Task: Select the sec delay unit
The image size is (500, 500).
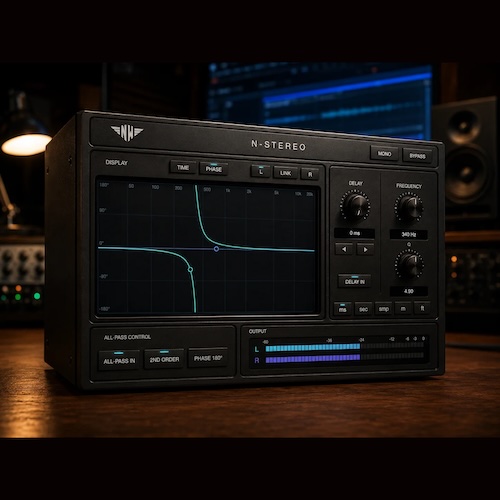Action: pyautogui.click(x=363, y=309)
